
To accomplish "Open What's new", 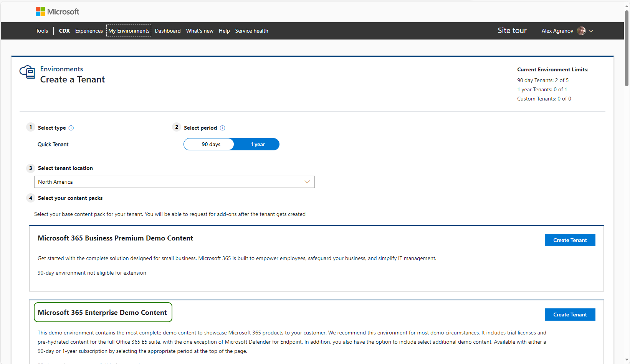I will [x=200, y=31].
